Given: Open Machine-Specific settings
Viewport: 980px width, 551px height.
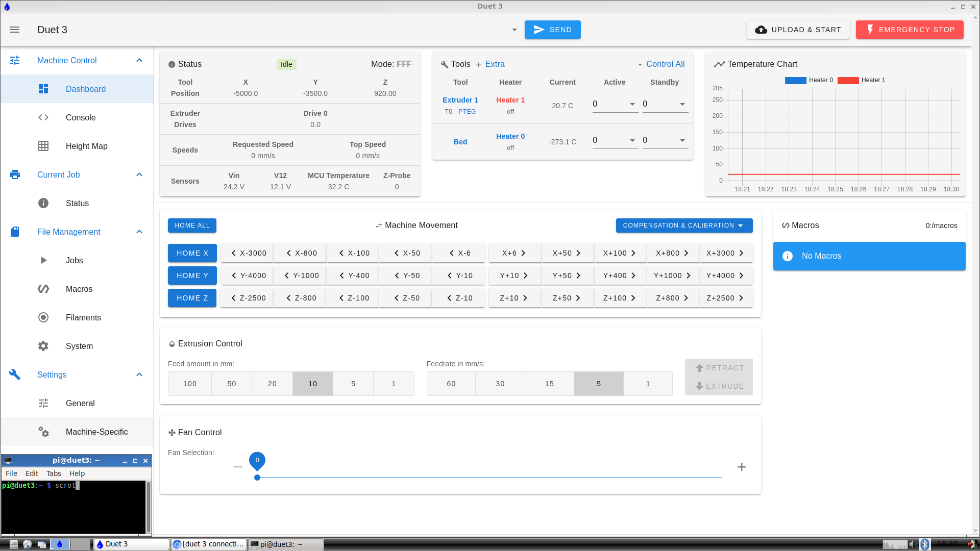Looking at the screenshot, I should [x=77, y=432].
